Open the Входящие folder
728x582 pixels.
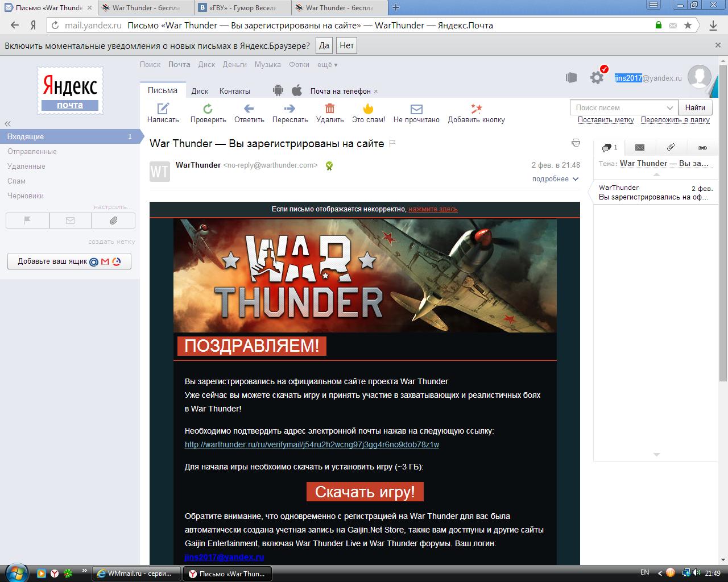tap(69, 136)
